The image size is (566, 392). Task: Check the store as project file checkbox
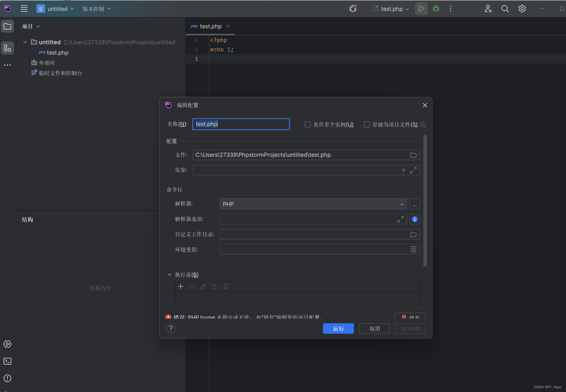[x=367, y=124]
